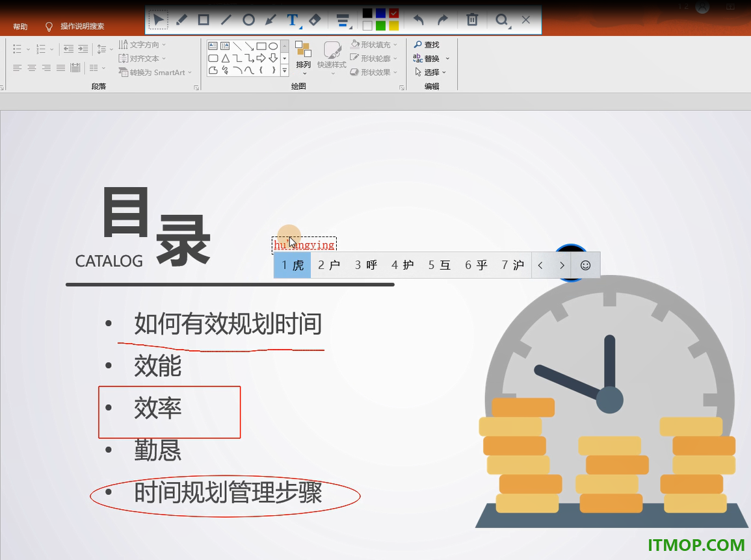This screenshot has height=560, width=751.
Task: Center the paragraph text
Action: tap(32, 68)
